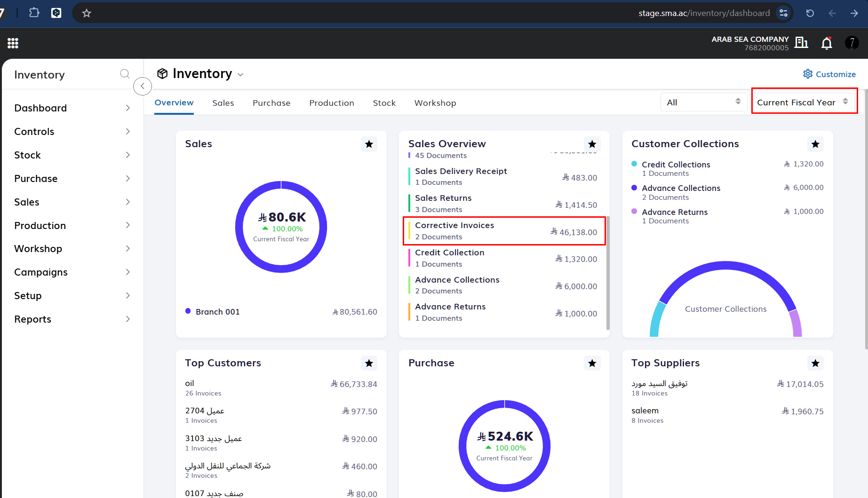The height and width of the screenshot is (498, 868).
Task: Toggle favorite star on Sales card
Action: click(x=369, y=144)
